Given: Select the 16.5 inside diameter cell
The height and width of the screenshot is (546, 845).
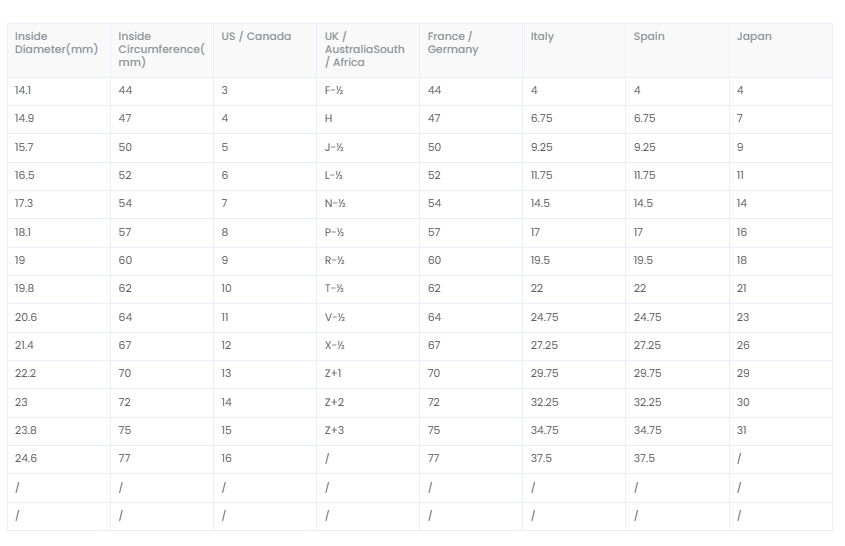Looking at the screenshot, I should (25, 176).
